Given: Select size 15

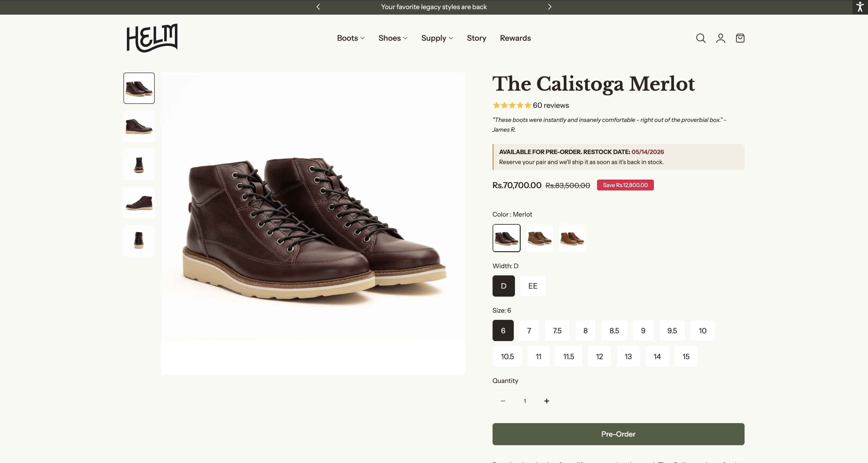Looking at the screenshot, I should click(x=686, y=356).
